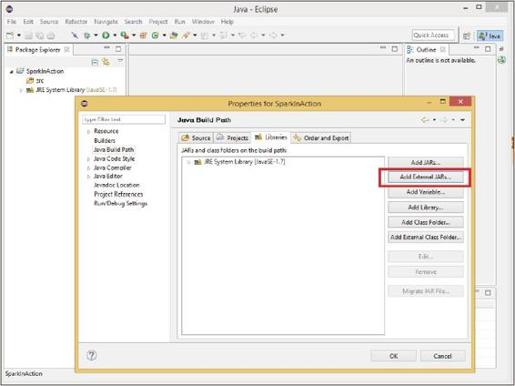Select the Java perspective button

[490, 36]
